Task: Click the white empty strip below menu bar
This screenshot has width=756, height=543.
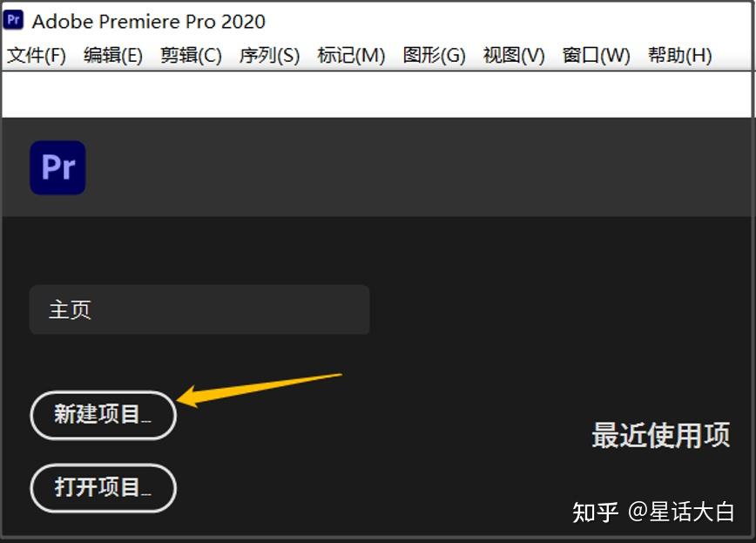Action: click(377, 94)
